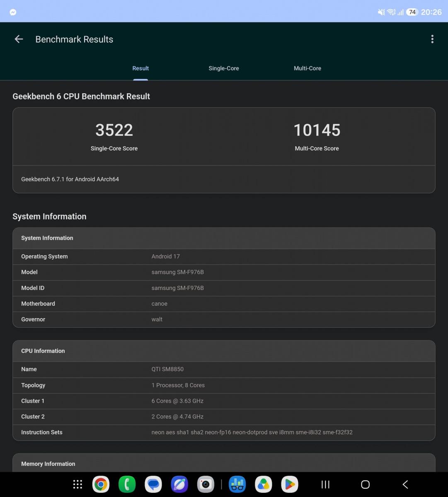Tap the system back navigation button
This screenshot has height=497, width=448.
pyautogui.click(x=405, y=484)
